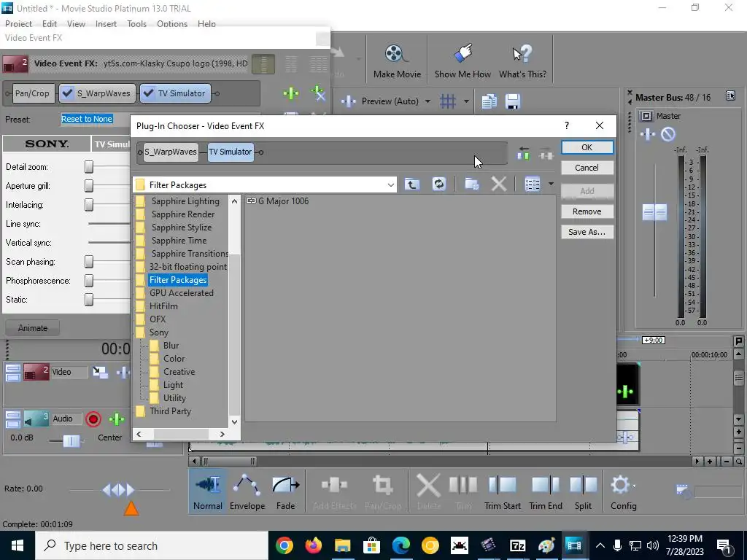
Task: Confirm with the OK button
Action: point(587,147)
